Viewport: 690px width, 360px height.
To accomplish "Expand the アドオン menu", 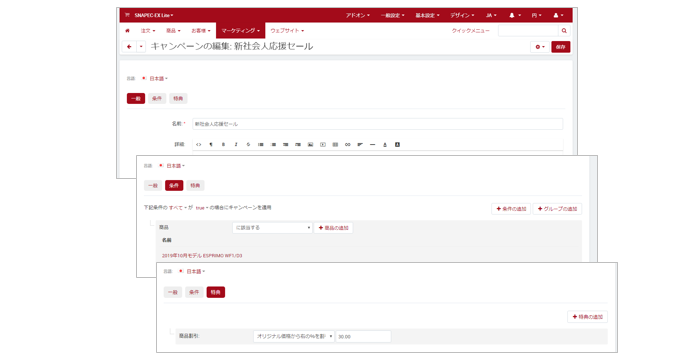I will [358, 15].
